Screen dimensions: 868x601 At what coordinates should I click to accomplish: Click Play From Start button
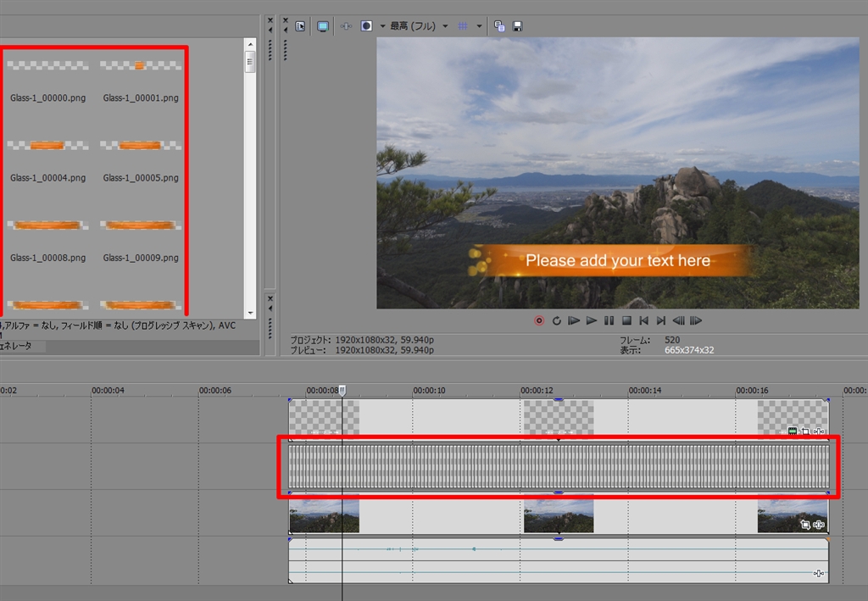574,320
